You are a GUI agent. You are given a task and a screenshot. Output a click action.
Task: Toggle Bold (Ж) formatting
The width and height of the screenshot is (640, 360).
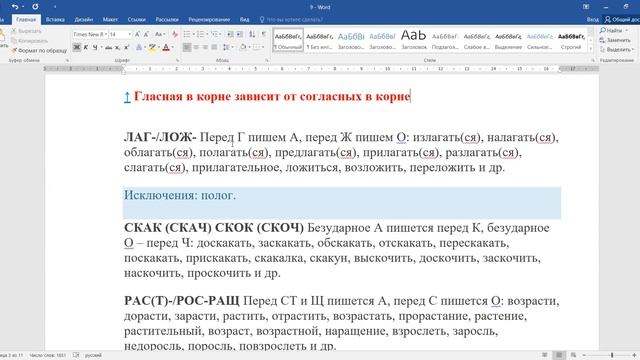click(76, 47)
